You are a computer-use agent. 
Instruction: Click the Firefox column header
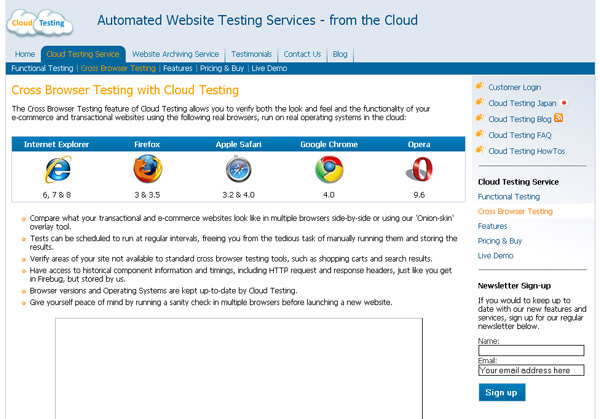[x=147, y=144]
